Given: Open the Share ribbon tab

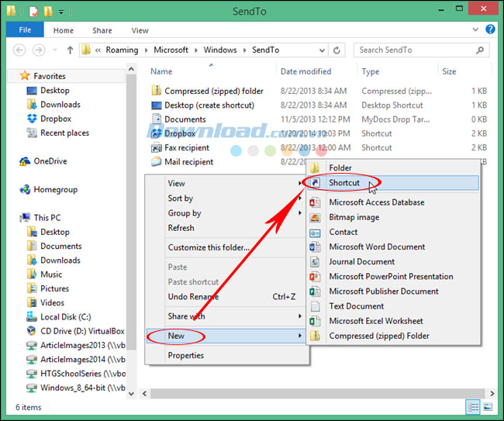Looking at the screenshot, I should pos(102,30).
